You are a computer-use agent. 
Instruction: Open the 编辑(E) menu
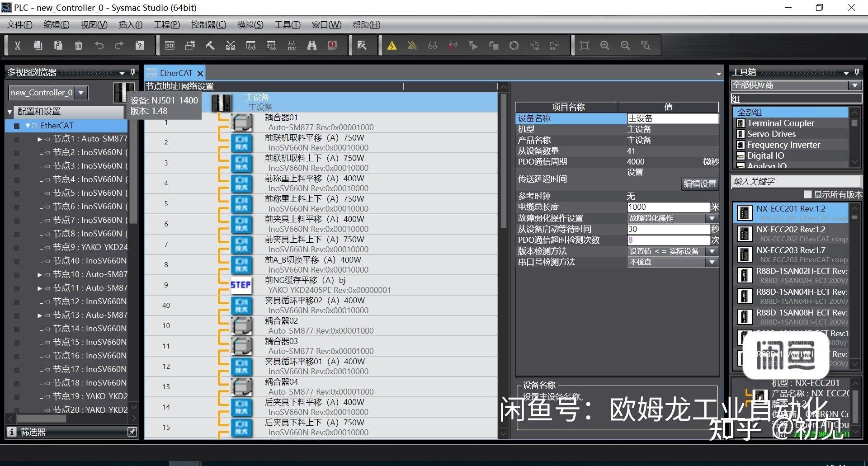(x=57, y=24)
